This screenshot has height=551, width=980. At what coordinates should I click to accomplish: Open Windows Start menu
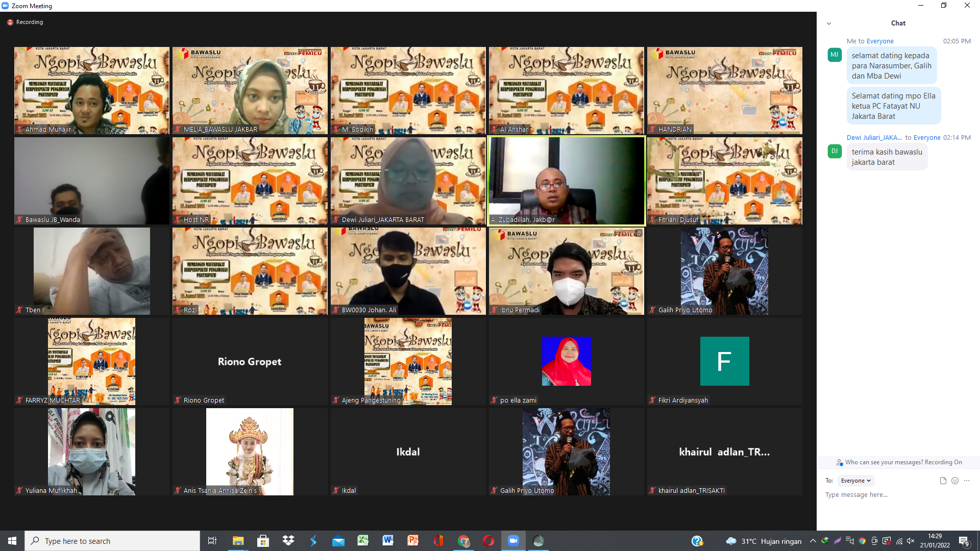[12, 541]
